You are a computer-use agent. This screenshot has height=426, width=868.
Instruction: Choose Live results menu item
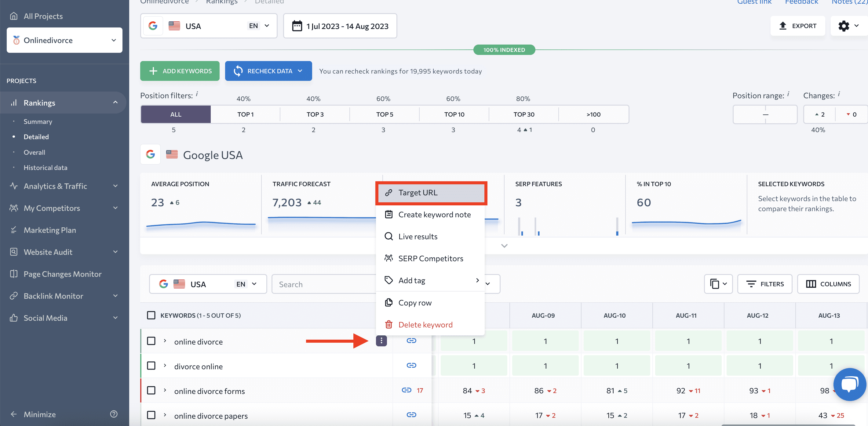[430, 236]
